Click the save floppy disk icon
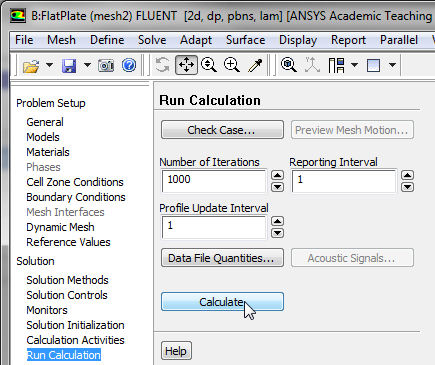The width and height of the screenshot is (435, 365). [69, 65]
